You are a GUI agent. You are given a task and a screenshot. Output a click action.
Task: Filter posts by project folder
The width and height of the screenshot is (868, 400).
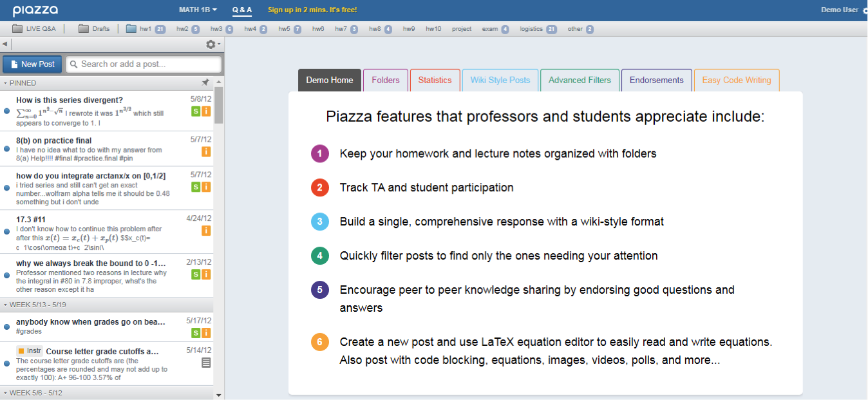(x=462, y=29)
